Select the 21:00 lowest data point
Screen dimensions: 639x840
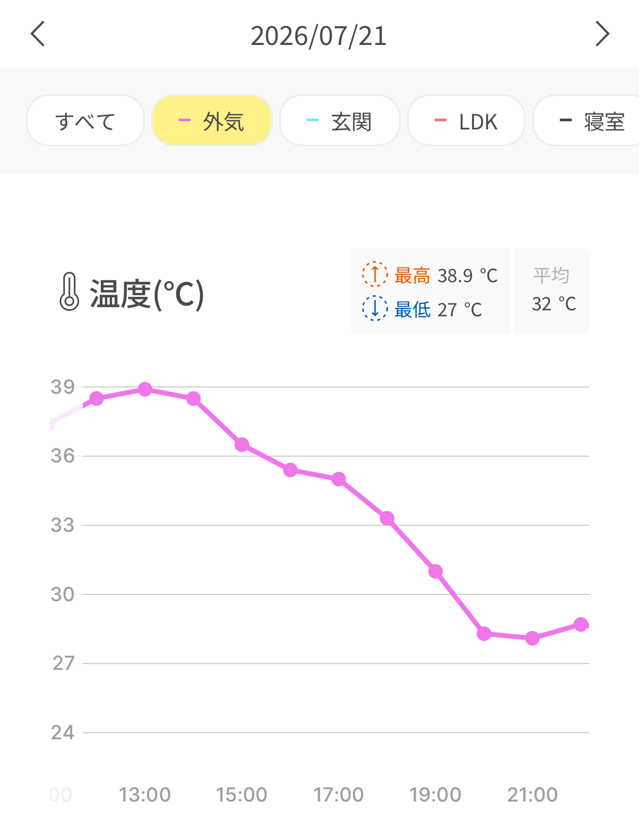[532, 639]
